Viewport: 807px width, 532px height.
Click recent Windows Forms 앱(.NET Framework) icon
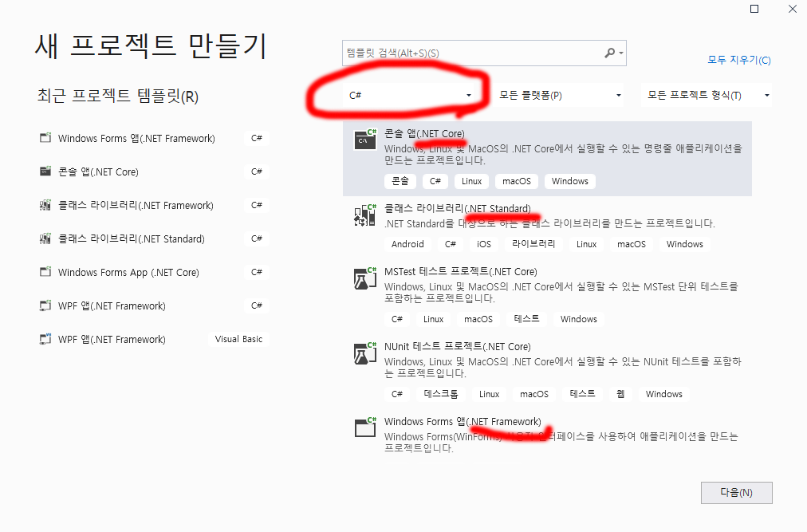pos(45,138)
